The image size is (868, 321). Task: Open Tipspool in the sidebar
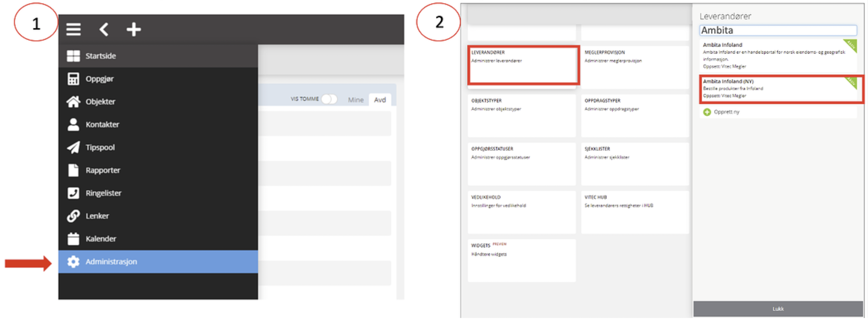158,147
